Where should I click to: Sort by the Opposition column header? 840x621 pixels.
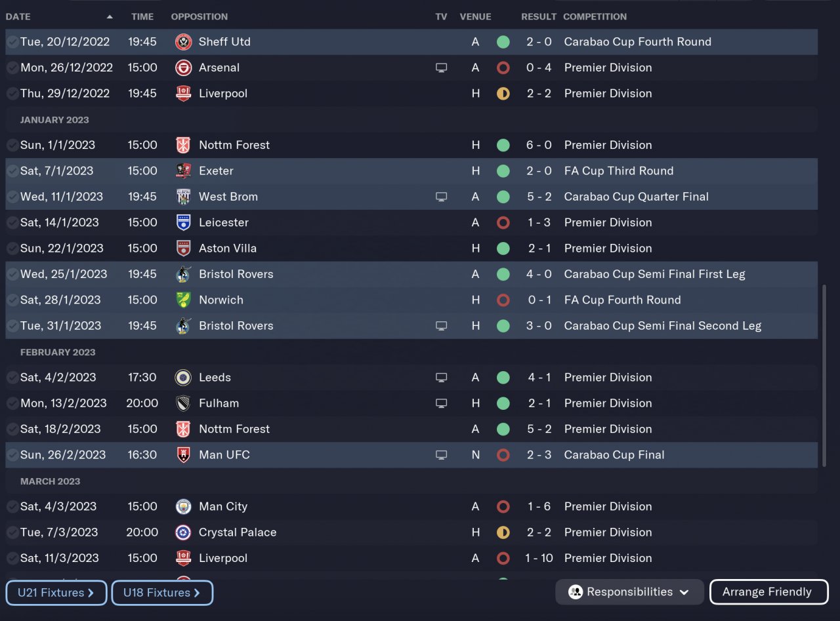(199, 16)
